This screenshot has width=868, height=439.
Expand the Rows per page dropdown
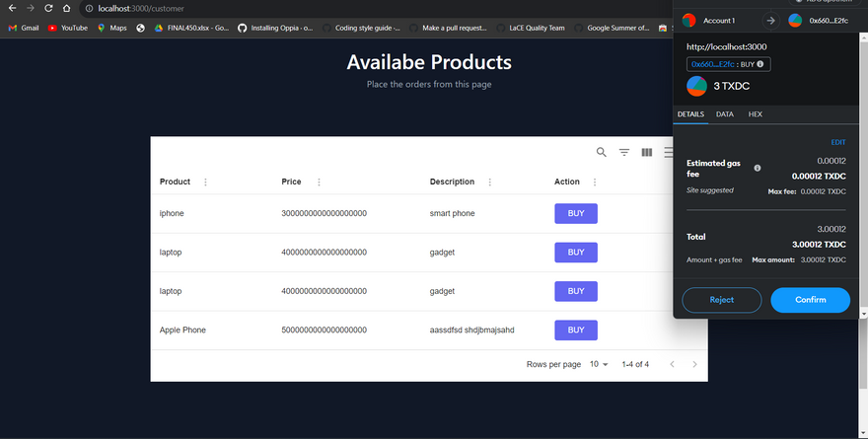pyautogui.click(x=599, y=365)
